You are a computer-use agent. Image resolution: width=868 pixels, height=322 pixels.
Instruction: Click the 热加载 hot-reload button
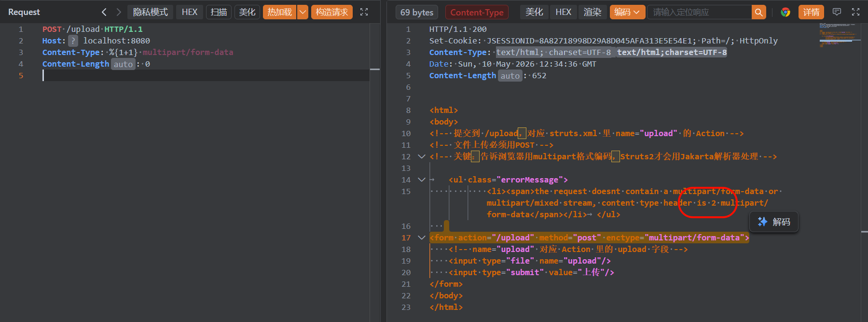[x=280, y=12]
